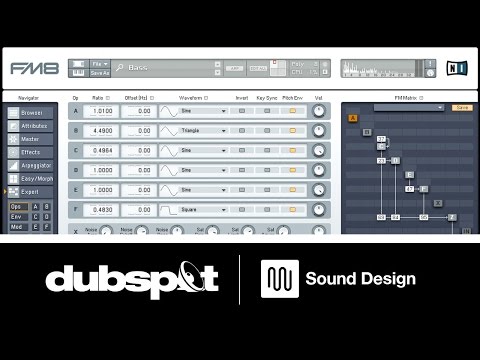Click the operator A Ratio field

coord(101,111)
